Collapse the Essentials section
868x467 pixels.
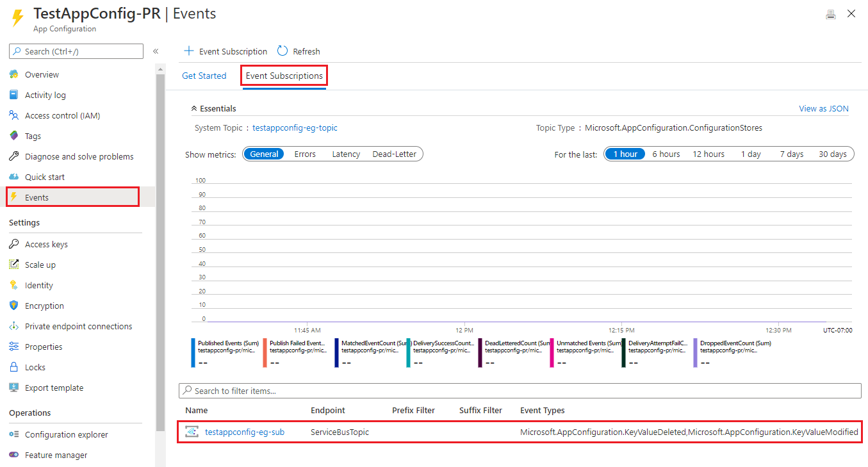(193, 109)
